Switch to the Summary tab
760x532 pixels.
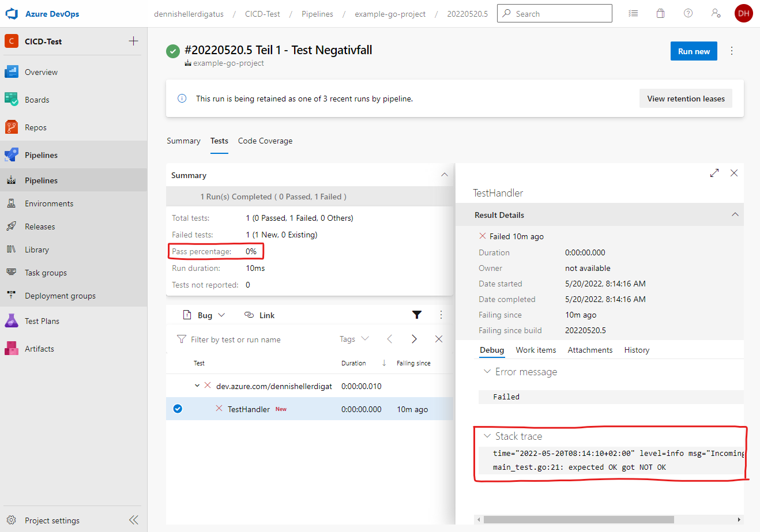[183, 141]
